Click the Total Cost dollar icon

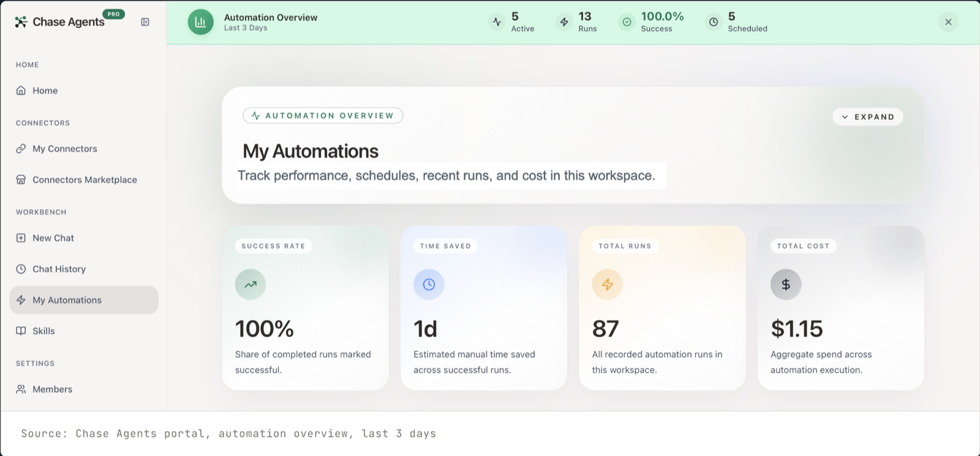(786, 284)
